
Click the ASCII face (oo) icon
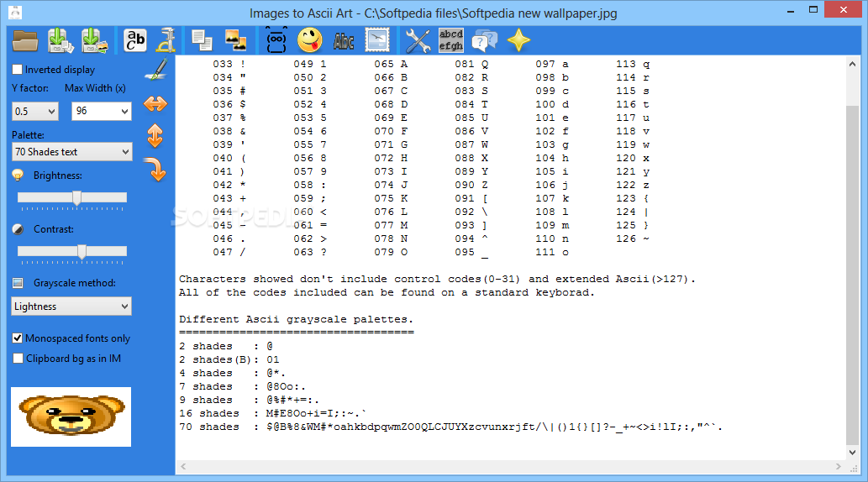click(x=276, y=39)
